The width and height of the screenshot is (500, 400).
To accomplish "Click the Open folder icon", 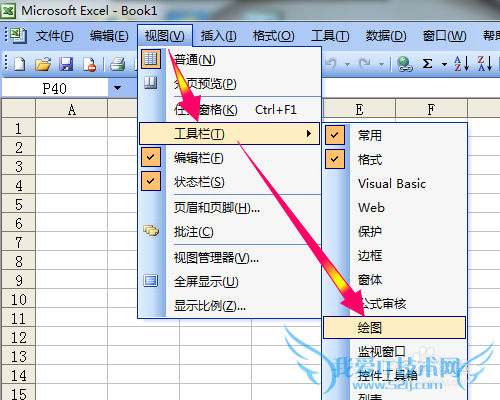I will tap(43, 64).
